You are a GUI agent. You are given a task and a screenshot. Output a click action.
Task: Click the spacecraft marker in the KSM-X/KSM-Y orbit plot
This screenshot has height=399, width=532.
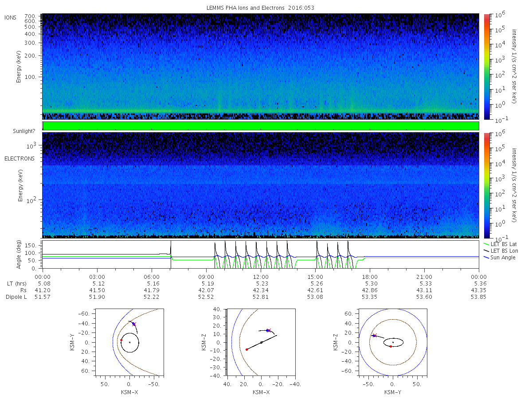pyautogui.click(x=134, y=324)
